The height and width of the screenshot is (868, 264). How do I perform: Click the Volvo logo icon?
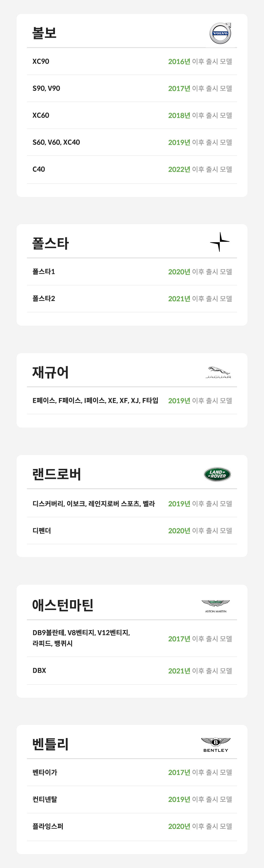click(220, 33)
